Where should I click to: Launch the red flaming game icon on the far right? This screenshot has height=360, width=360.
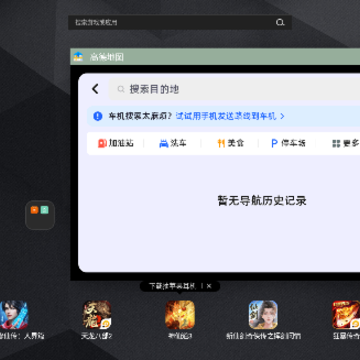[346, 315]
